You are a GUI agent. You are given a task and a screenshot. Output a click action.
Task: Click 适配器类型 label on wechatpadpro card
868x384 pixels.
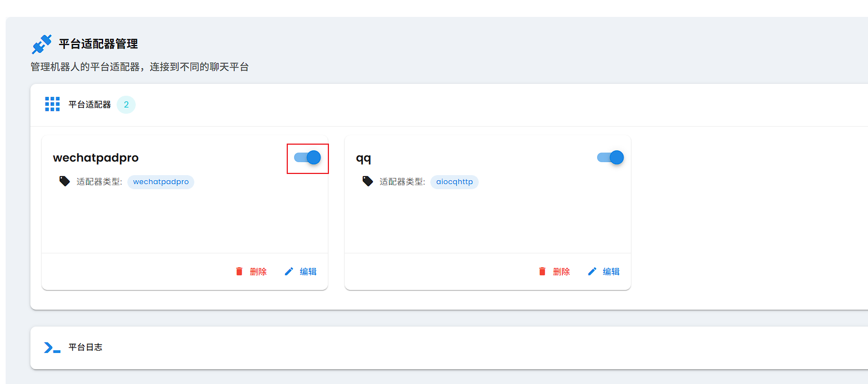click(99, 182)
